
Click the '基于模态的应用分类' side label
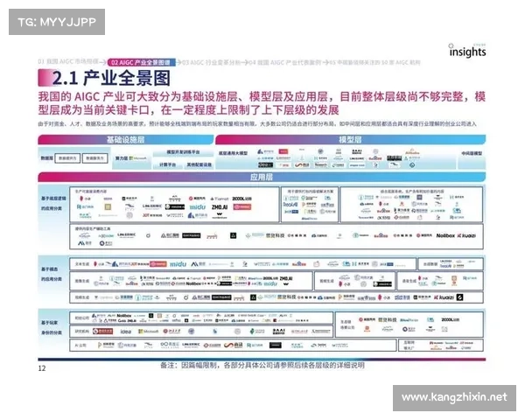[52, 274]
